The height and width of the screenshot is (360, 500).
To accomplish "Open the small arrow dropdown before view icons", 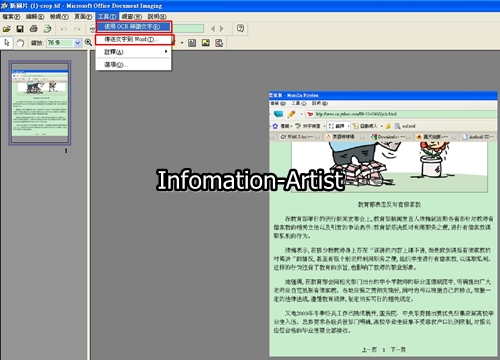I will (182, 43).
